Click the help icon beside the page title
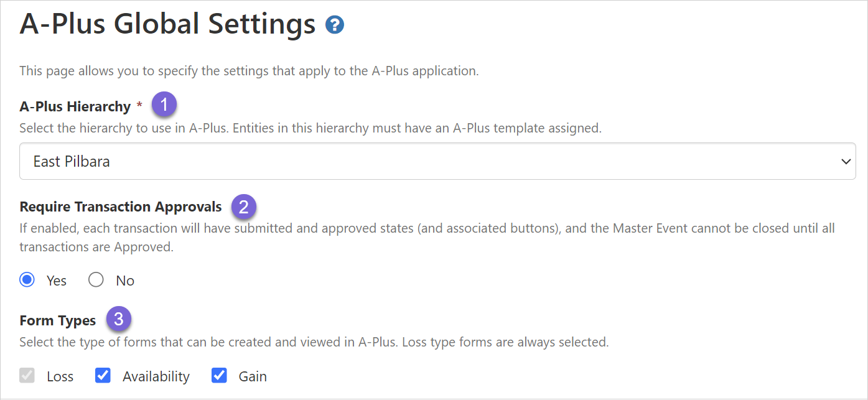 click(x=335, y=25)
